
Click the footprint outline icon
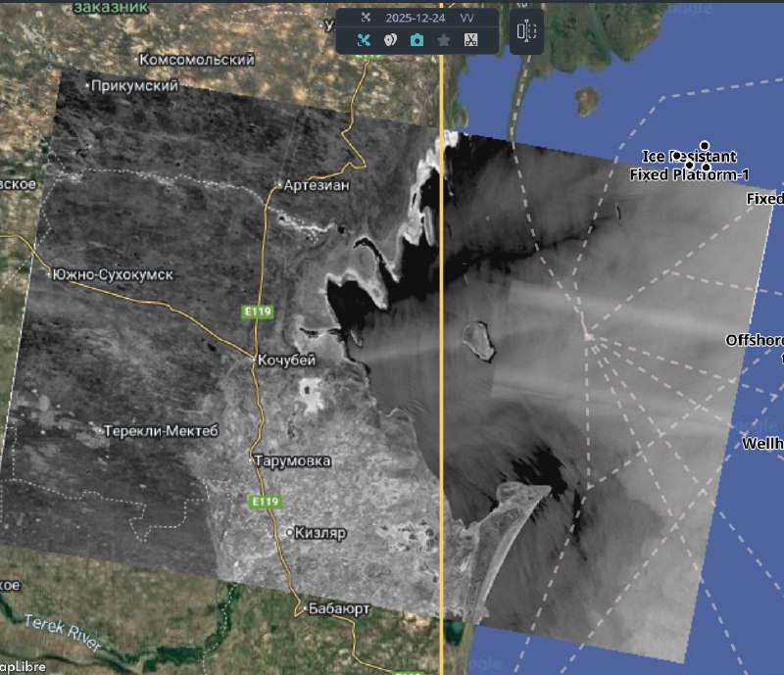390,40
